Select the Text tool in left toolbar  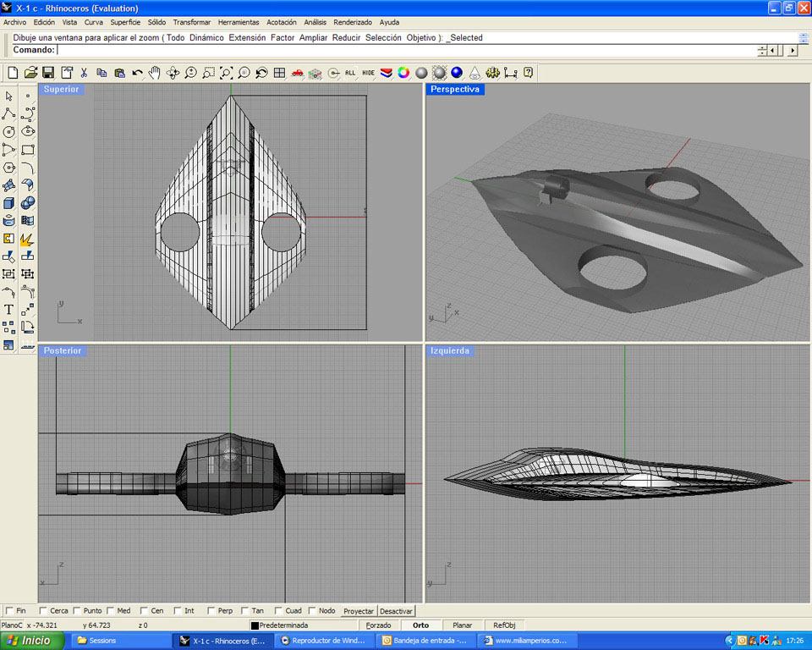pos(8,310)
